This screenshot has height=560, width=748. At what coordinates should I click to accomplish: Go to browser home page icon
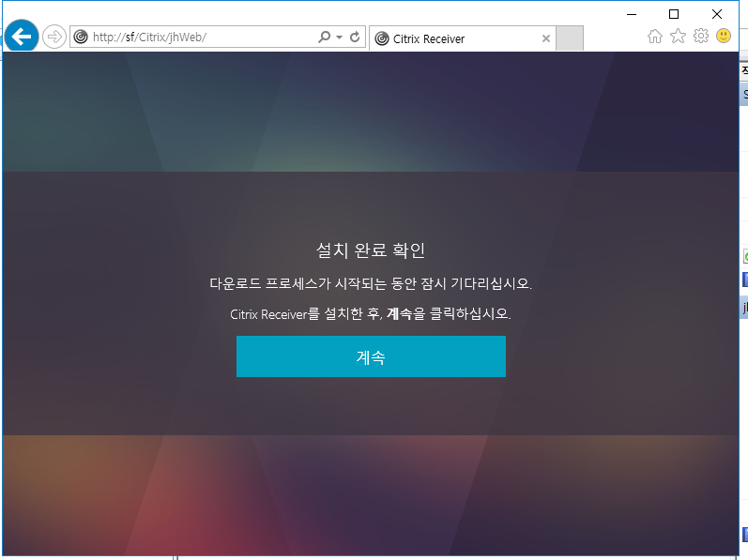655,37
